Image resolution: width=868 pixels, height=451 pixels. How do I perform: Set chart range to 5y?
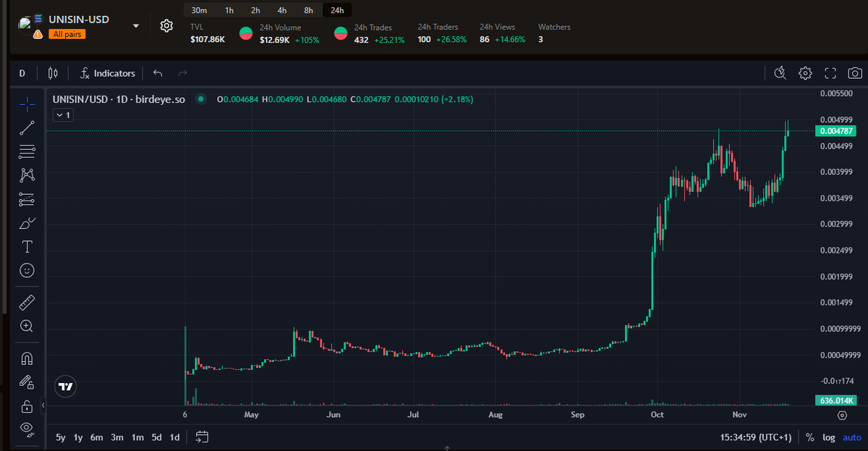(x=61, y=437)
